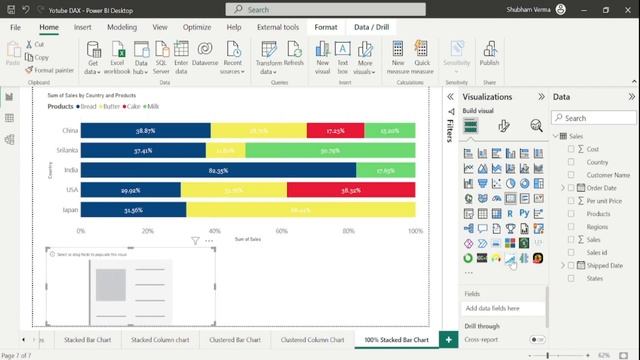
Task: Select the Pie chart visual icon
Action: pyautogui.click(x=510, y=183)
